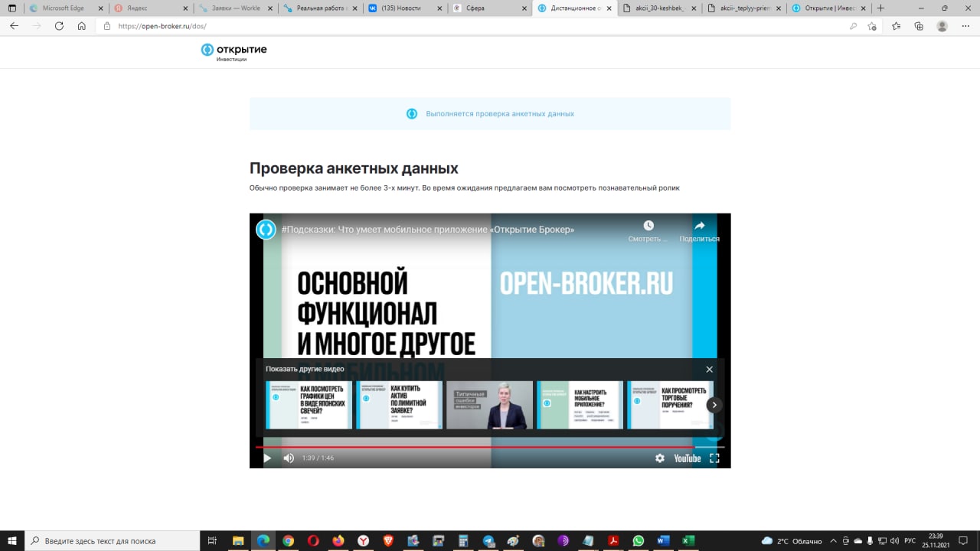Open Telegram from the taskbar
This screenshot has width=980, height=551.
click(x=488, y=540)
